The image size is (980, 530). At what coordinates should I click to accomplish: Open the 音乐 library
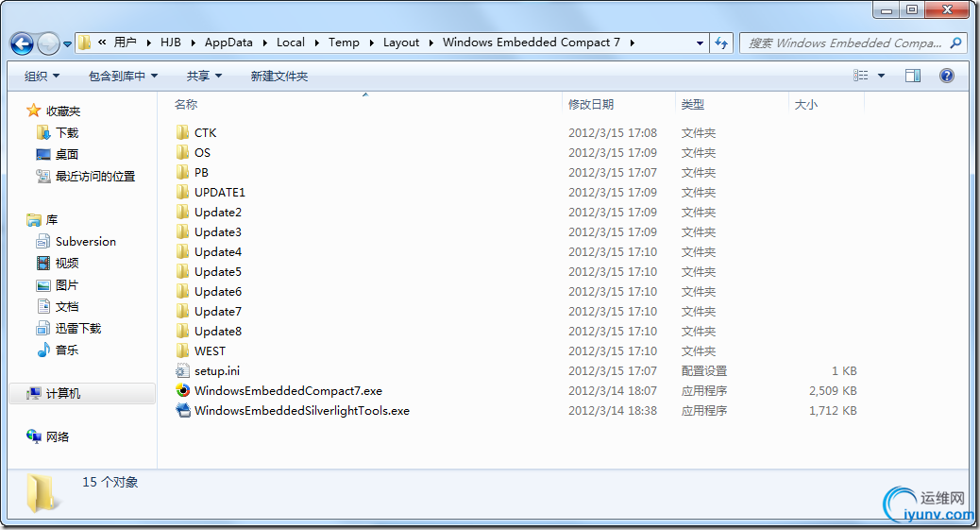point(58,350)
